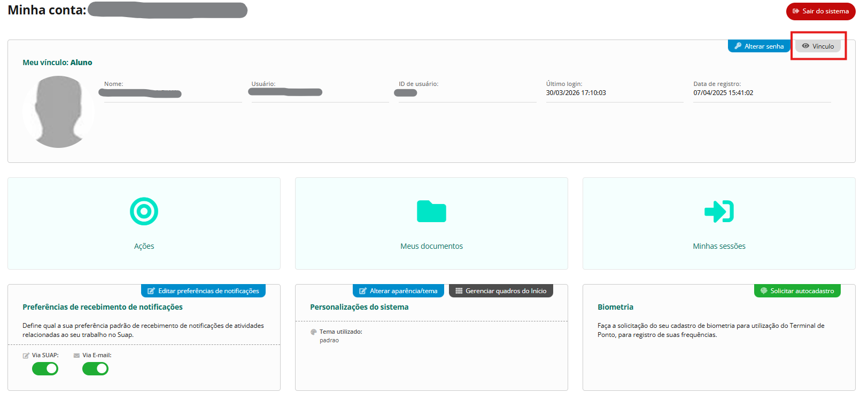Click the key icon in Alterar senha
The width and height of the screenshot is (868, 401).
coord(738,46)
